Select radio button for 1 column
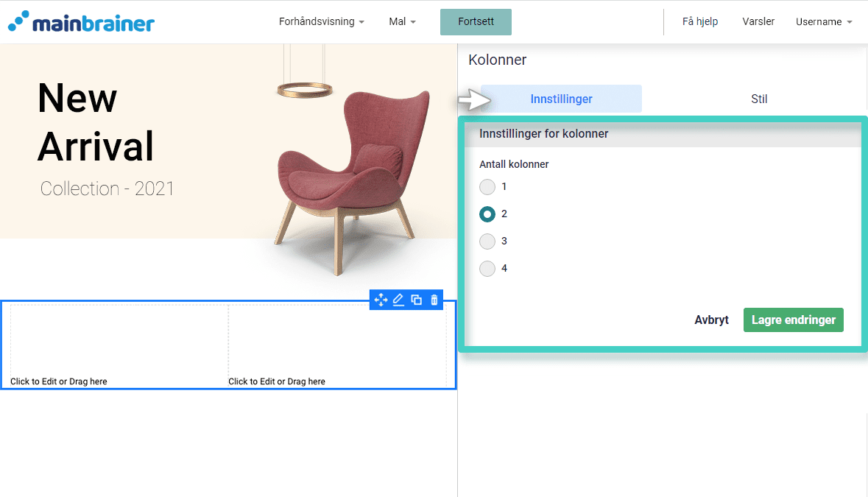Viewport: 868px width, 497px height. pos(487,187)
